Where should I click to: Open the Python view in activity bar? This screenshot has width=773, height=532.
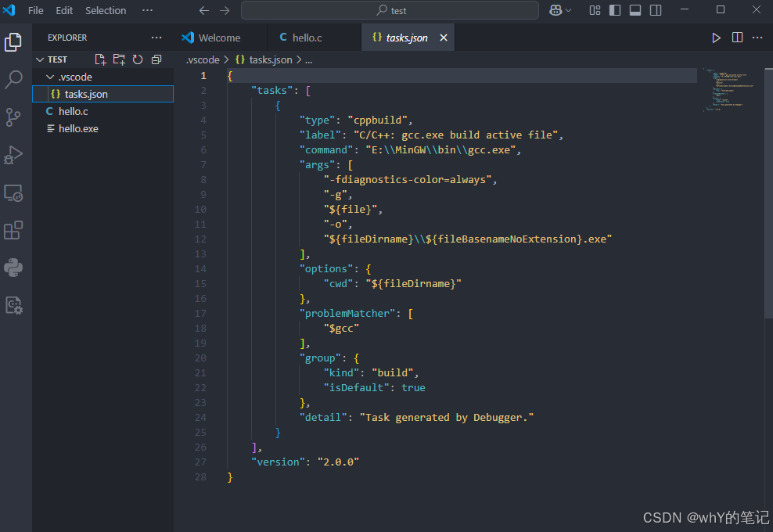[x=13, y=268]
